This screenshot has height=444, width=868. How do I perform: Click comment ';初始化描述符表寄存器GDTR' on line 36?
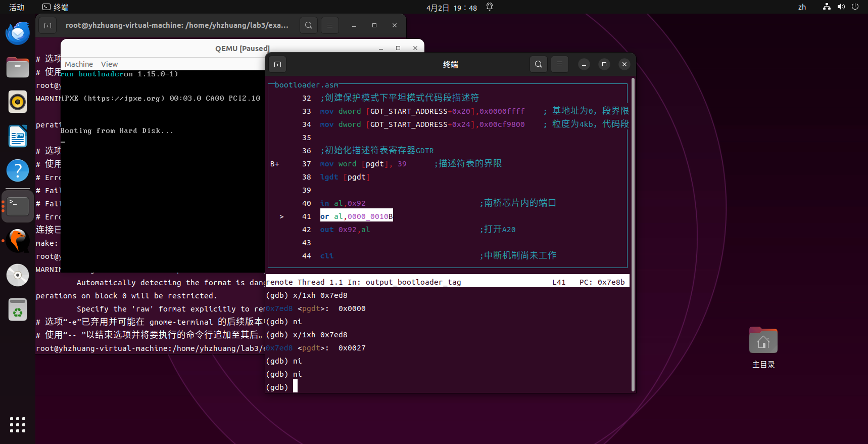click(377, 151)
